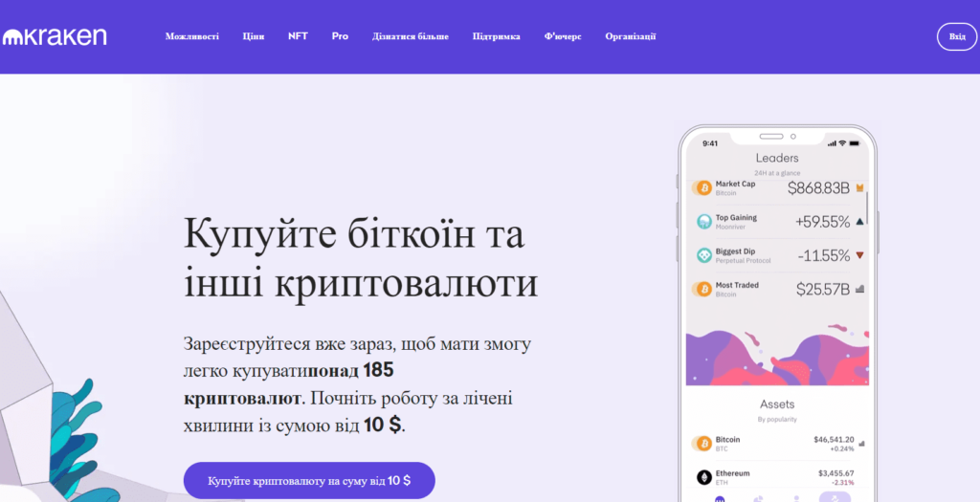
Task: Click the Biggest Dip label
Action: (x=735, y=251)
